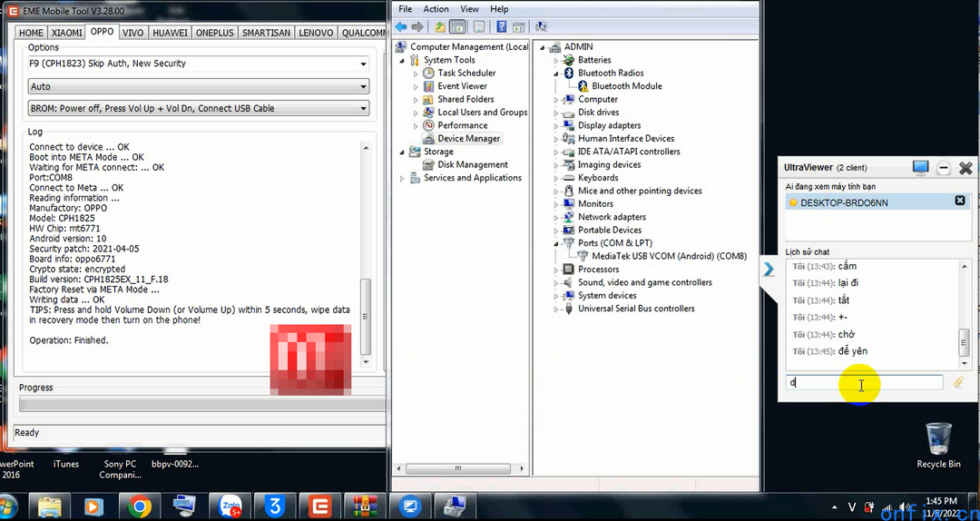Open the BROM connection mode dropdown

pos(199,108)
